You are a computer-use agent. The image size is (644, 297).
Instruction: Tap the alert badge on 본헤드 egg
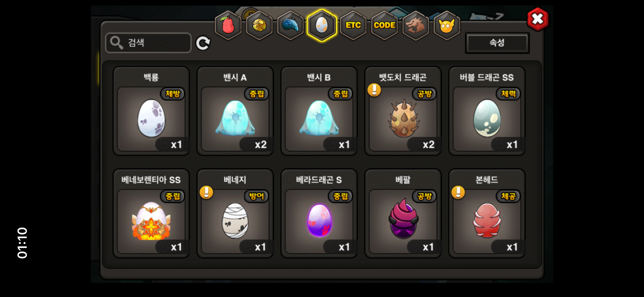click(x=458, y=192)
